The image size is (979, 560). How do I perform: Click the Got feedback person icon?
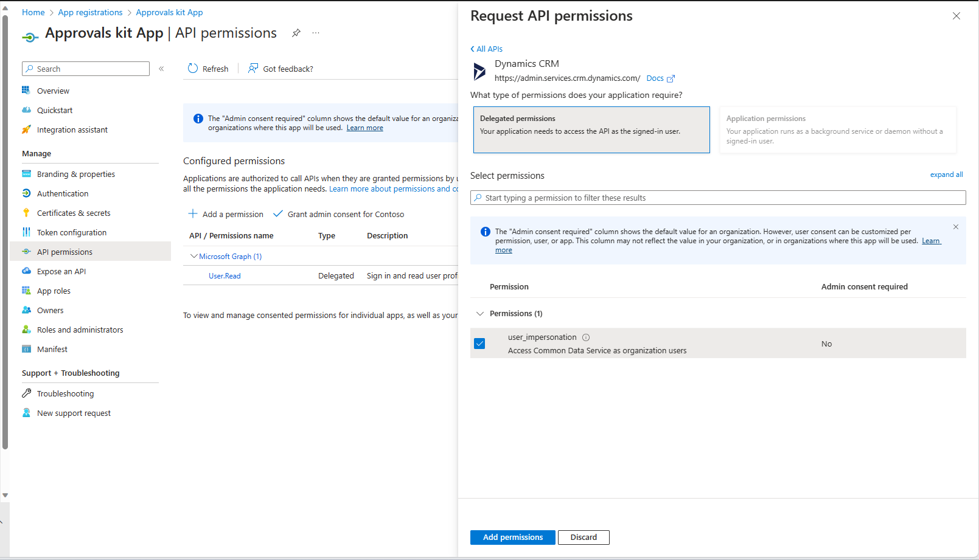click(x=253, y=68)
